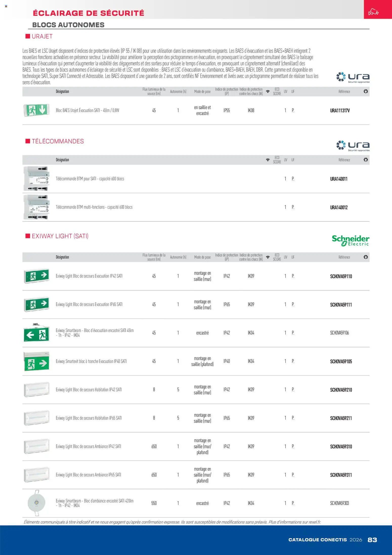Click the ura logo in the Télécommandes section
Viewport: 392px width, 555px height.
pos(353,146)
